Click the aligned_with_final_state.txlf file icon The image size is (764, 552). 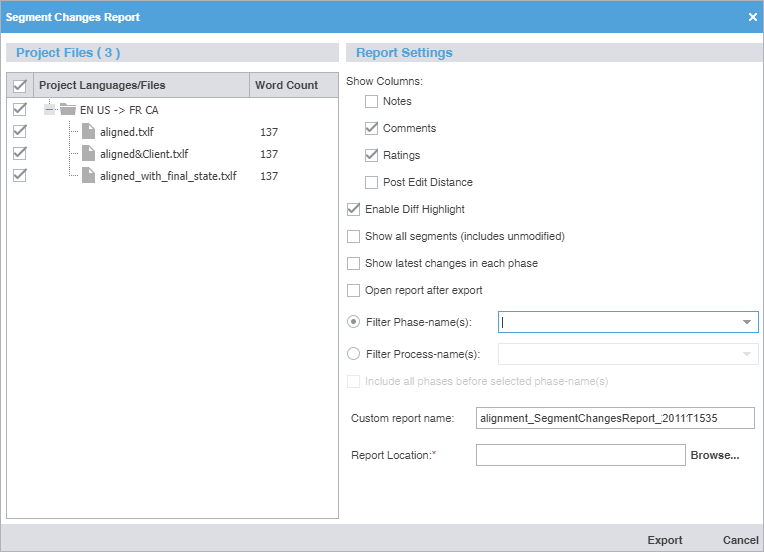tap(89, 176)
